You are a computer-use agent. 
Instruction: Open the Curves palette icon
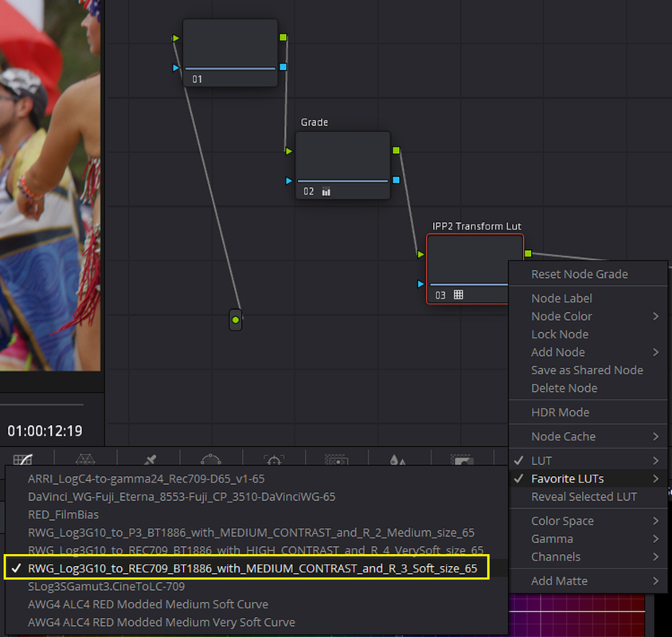tap(23, 459)
